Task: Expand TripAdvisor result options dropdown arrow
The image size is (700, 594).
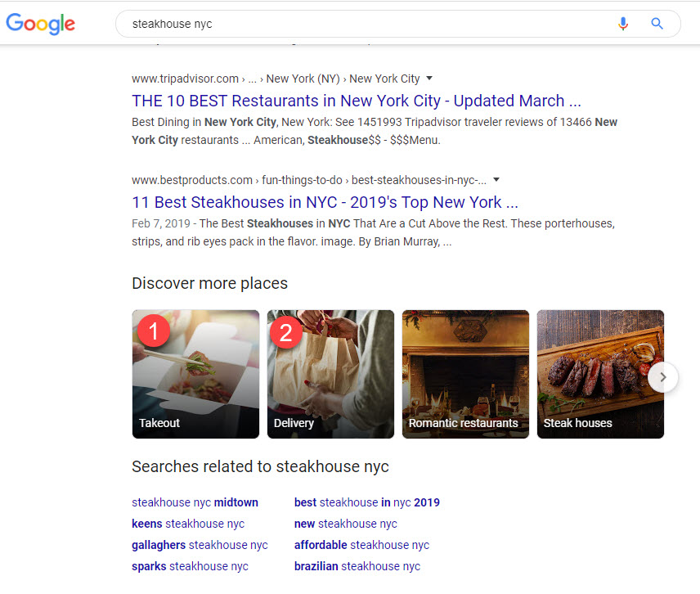Action: pos(429,79)
